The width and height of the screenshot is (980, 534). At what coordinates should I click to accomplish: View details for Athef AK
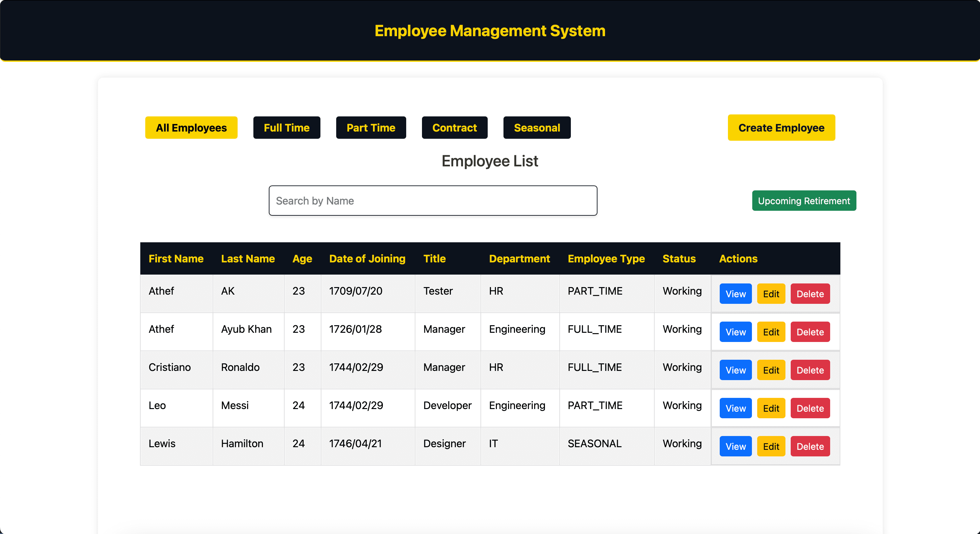[x=735, y=293]
